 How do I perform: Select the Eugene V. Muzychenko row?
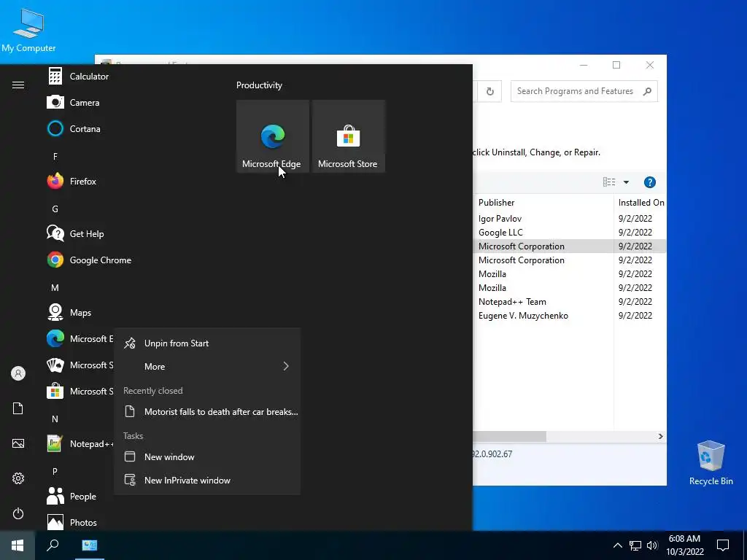569,316
